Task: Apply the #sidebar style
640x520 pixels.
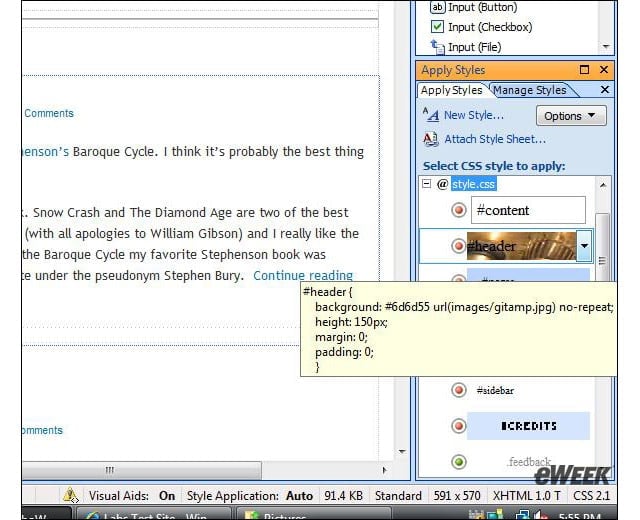Action: click(495, 391)
